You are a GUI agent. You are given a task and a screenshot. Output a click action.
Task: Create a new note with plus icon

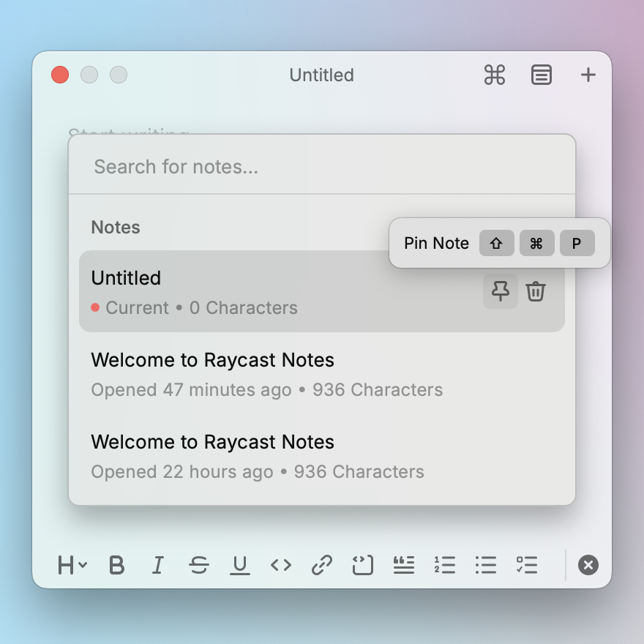point(588,75)
